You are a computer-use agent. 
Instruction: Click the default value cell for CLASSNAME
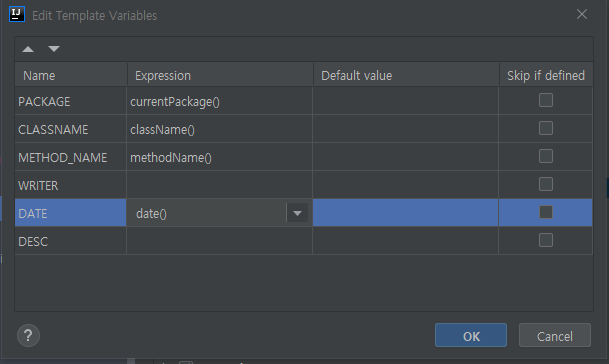click(x=405, y=129)
